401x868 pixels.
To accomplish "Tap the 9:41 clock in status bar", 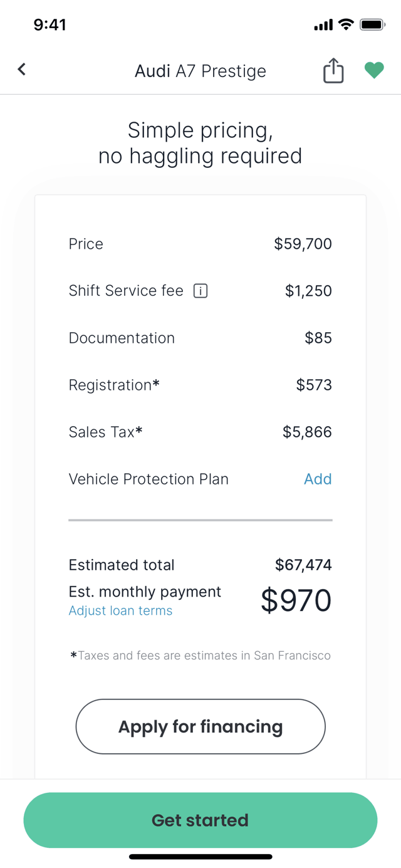I will coord(49,25).
